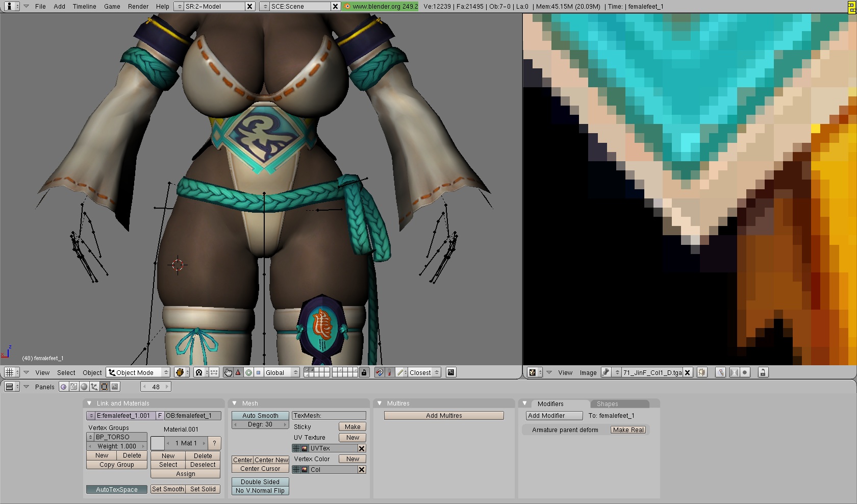The image size is (857, 504).
Task: Open the Editing context icon in Panels
Action: 105,387
